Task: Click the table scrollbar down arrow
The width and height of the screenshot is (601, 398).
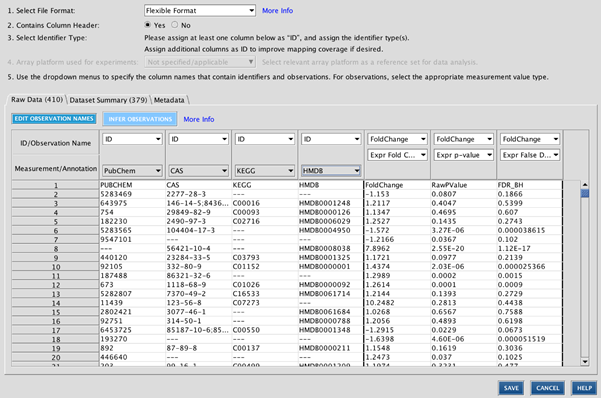Action: [585, 361]
